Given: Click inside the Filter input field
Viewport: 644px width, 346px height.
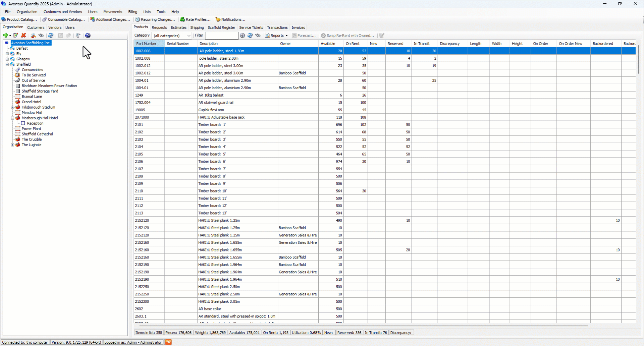Looking at the screenshot, I should pyautogui.click(x=221, y=36).
